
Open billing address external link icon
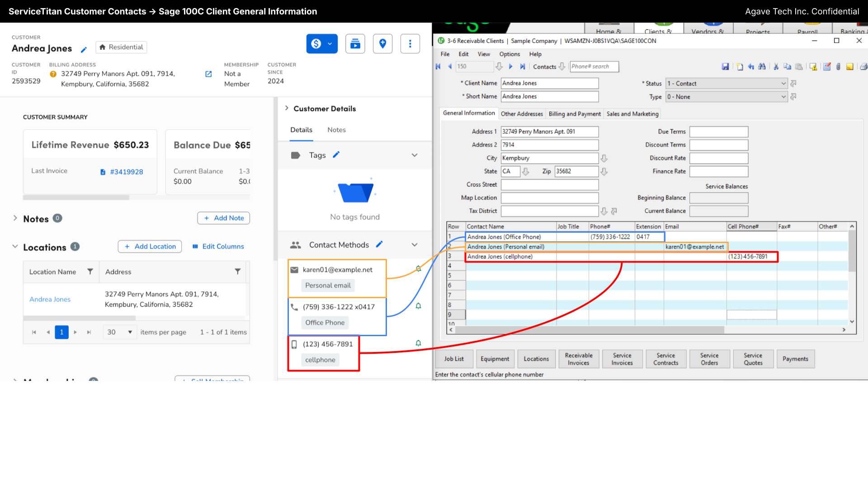pos(208,74)
